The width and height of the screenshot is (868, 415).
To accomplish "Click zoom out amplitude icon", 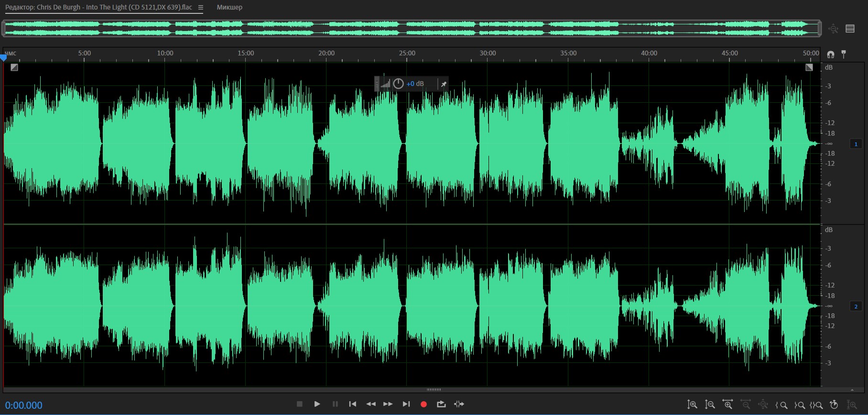I will [x=710, y=404].
